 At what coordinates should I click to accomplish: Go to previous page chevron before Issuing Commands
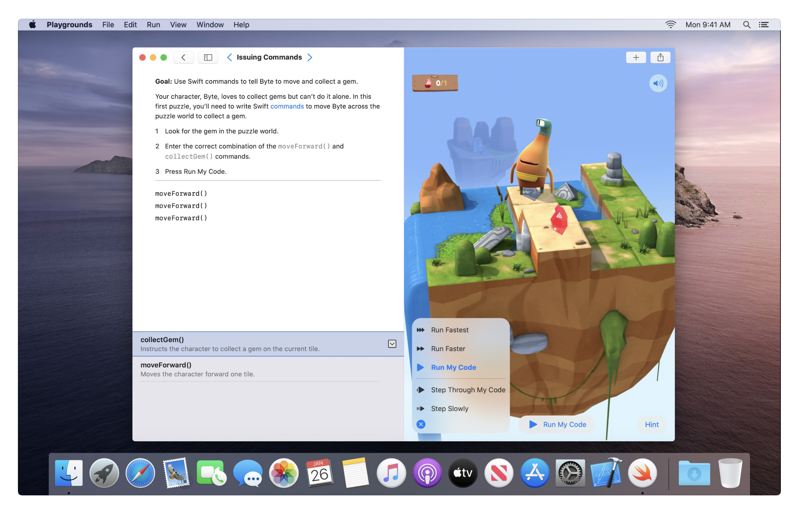[x=229, y=58]
